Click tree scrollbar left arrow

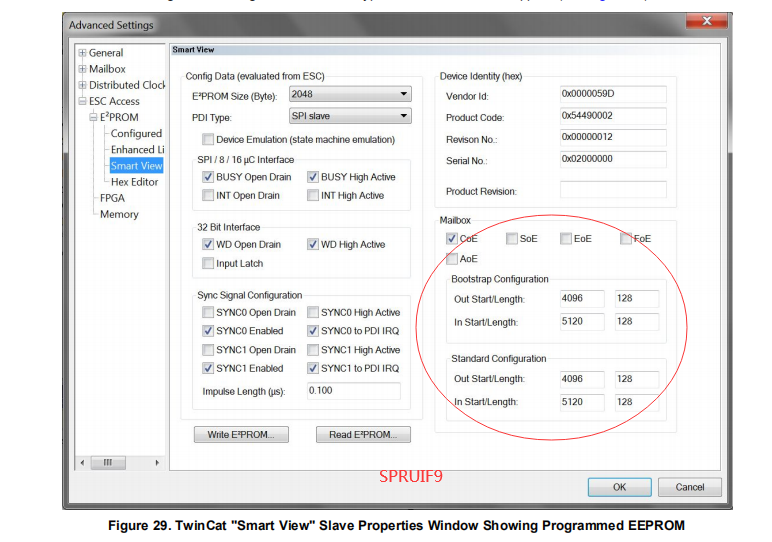coord(82,463)
